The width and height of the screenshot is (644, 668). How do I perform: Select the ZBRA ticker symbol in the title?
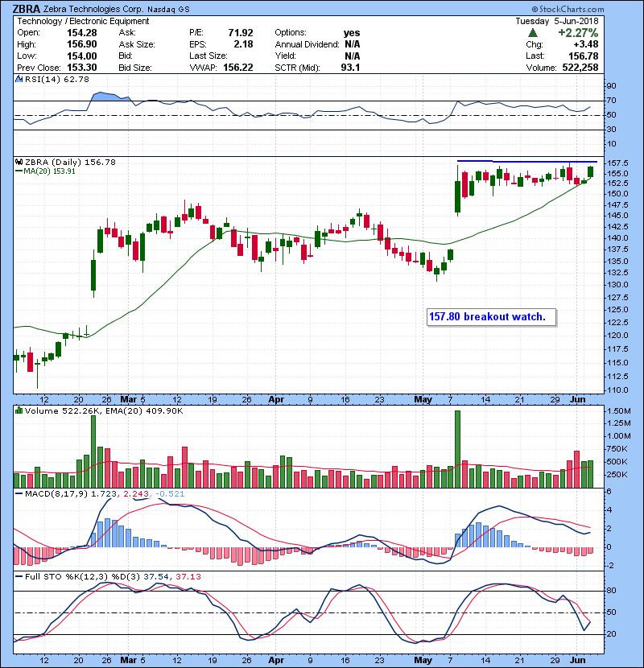27,9
